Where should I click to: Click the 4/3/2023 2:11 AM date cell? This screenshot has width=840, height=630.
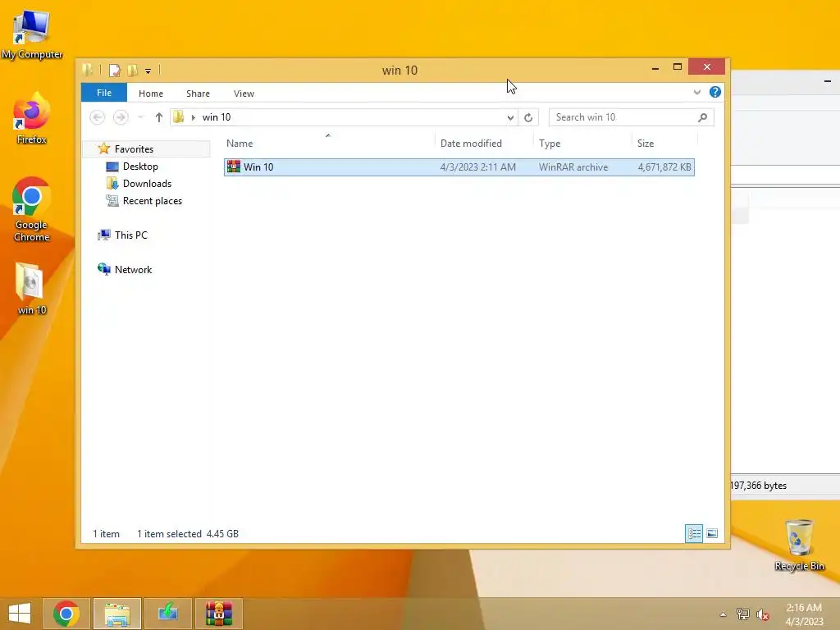click(x=478, y=167)
